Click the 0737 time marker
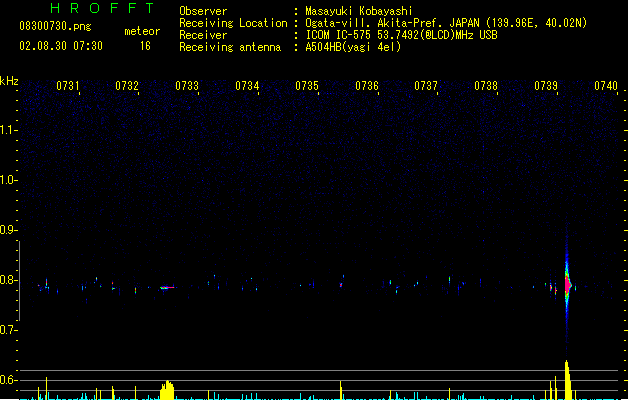This screenshot has width=629, height=400. pyautogui.click(x=426, y=86)
